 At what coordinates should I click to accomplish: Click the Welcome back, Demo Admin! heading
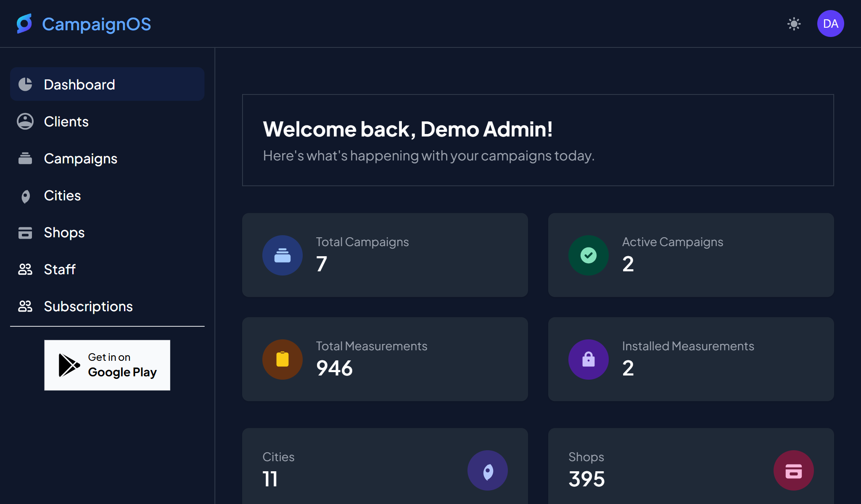tap(408, 129)
